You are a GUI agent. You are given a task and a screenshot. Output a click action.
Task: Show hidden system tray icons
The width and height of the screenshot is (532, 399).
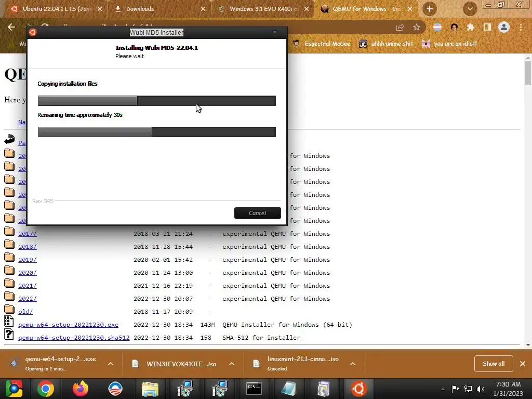[443, 389]
